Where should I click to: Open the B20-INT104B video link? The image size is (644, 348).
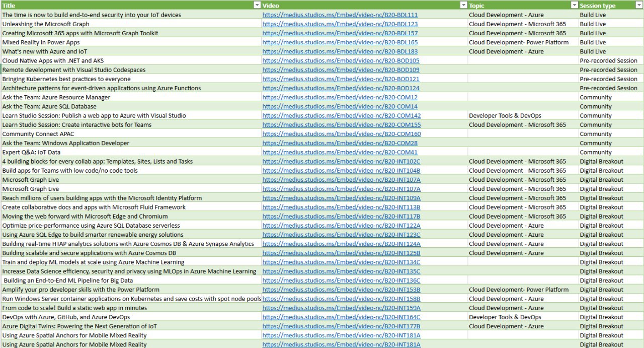pos(341,171)
